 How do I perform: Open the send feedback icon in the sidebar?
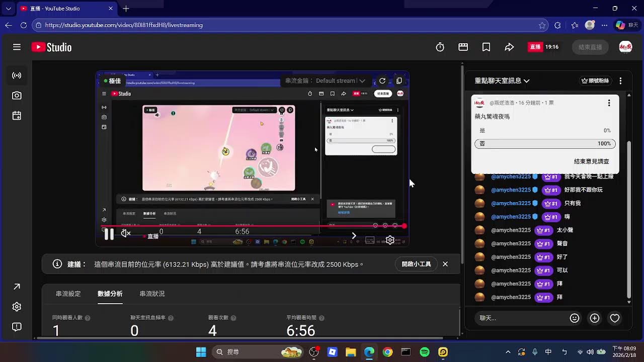(17, 327)
